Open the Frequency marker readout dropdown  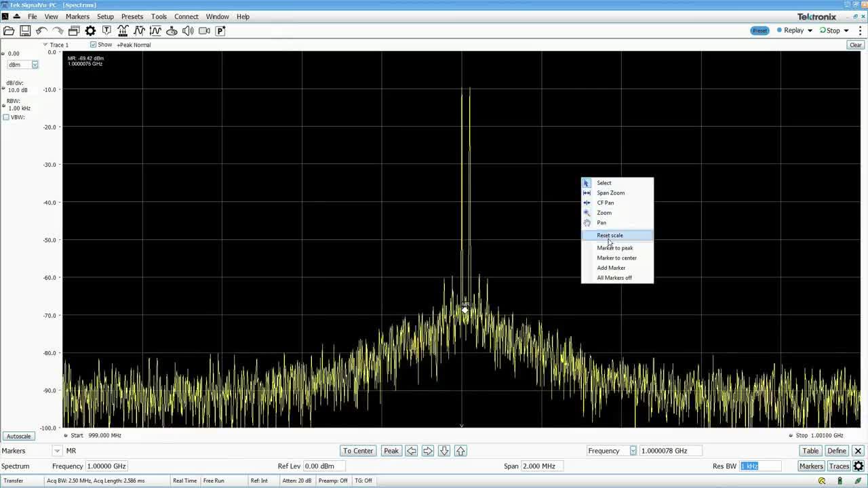click(633, 450)
